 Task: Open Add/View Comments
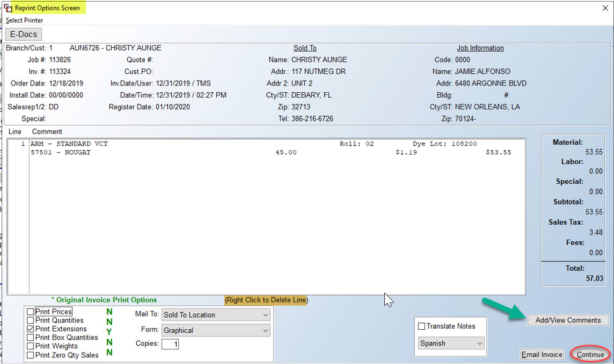[x=568, y=320]
